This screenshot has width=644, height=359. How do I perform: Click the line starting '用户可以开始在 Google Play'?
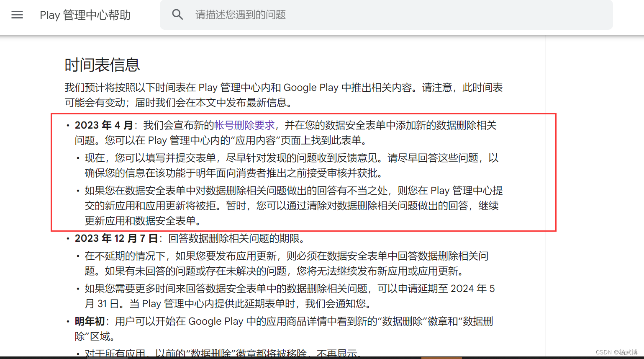(304, 321)
